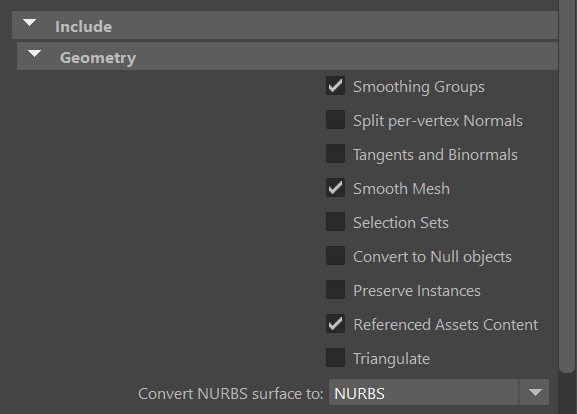Turn on Preserve Instances checkbox

point(335,290)
